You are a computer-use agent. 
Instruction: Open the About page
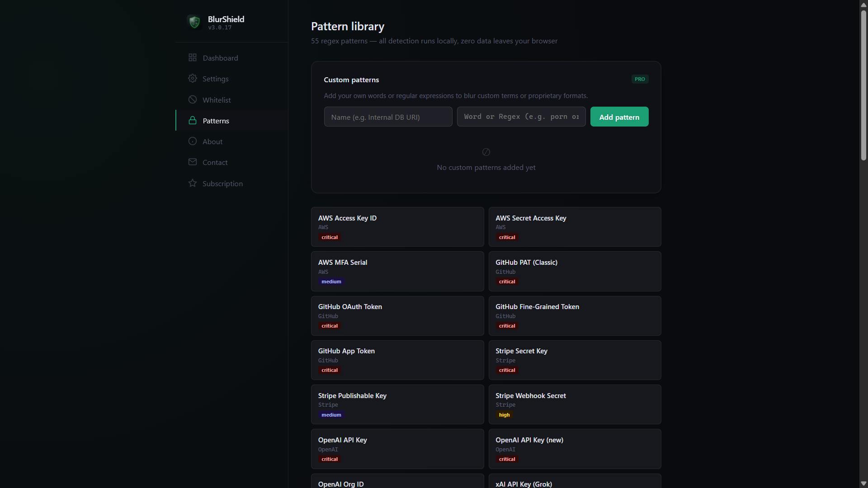[232, 141]
